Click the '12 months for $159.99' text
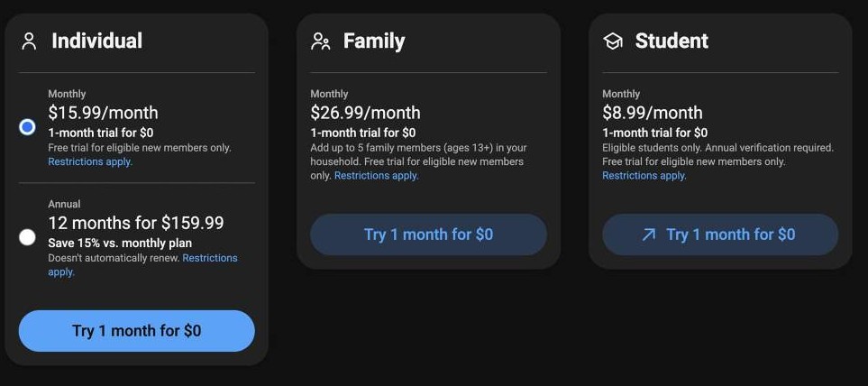The width and height of the screenshot is (868, 386). (x=135, y=223)
